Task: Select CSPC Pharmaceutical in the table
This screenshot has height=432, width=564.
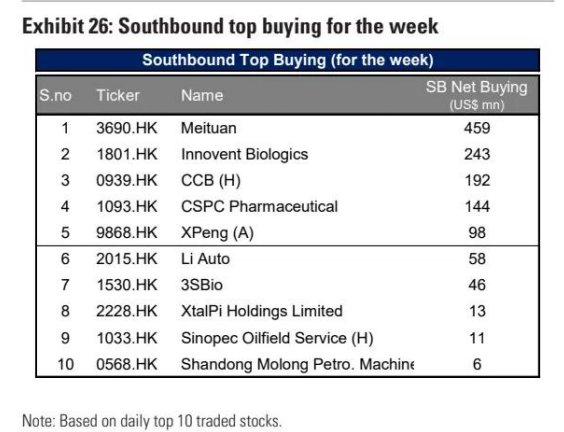Action: pos(259,206)
